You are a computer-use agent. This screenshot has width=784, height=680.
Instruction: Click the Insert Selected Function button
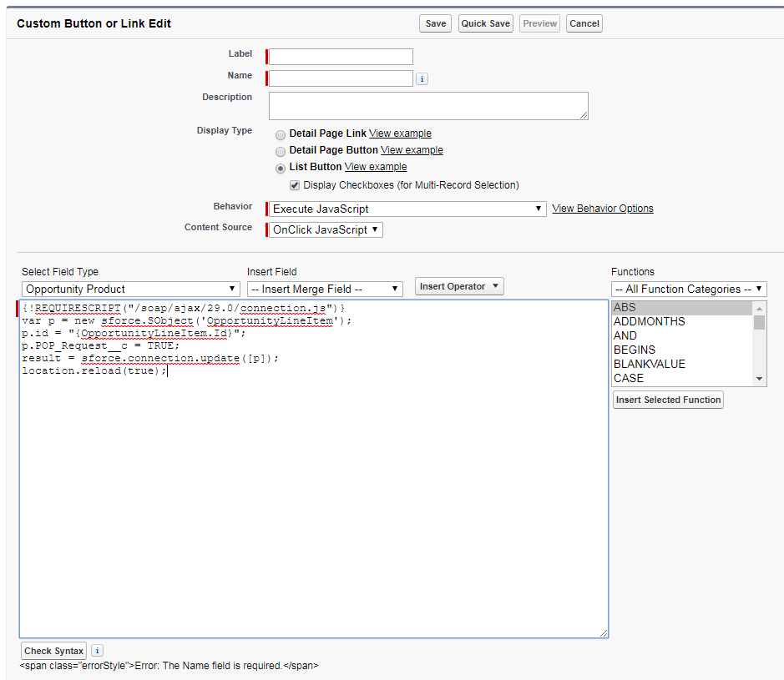[x=668, y=400]
